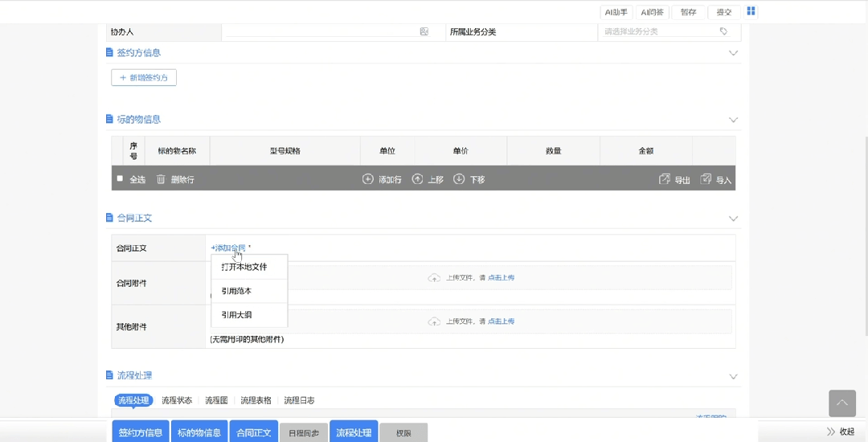This screenshot has width=868, height=442.
Task: Click the 流程处理 section document icon
Action: tap(109, 375)
